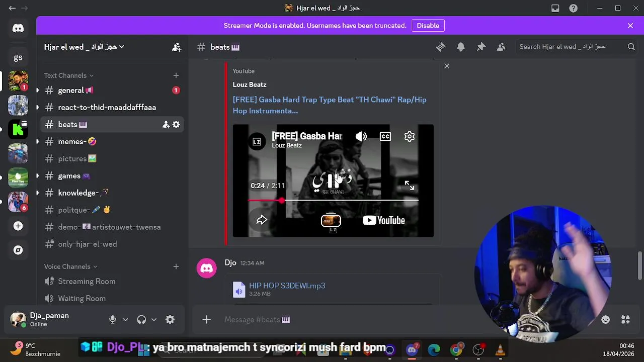Disable Streamer Mode
This screenshot has width=644, height=362.
click(x=428, y=26)
